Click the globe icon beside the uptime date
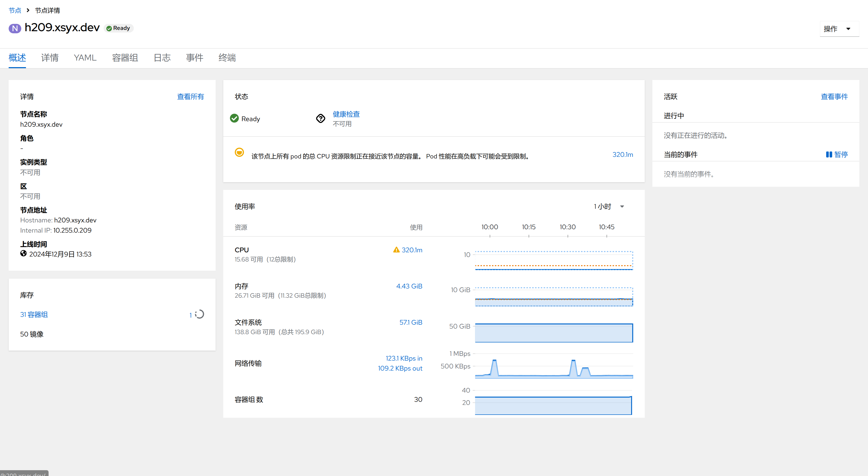 [x=23, y=253]
